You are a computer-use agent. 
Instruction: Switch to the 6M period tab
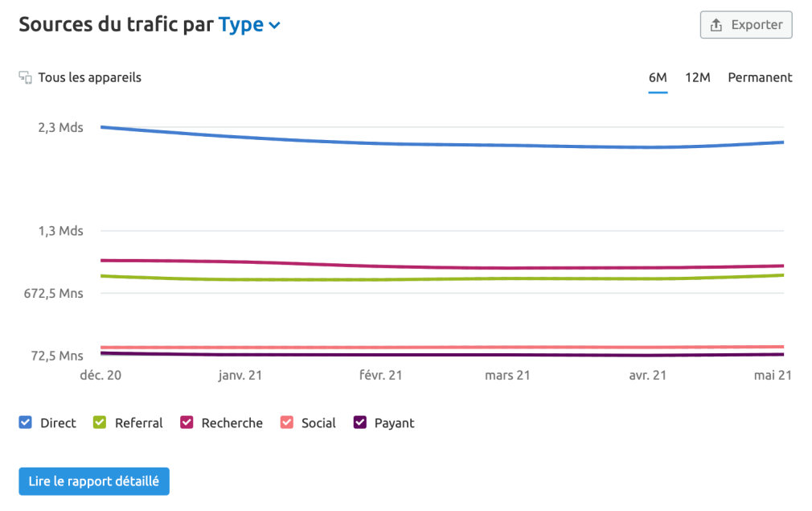(x=658, y=78)
